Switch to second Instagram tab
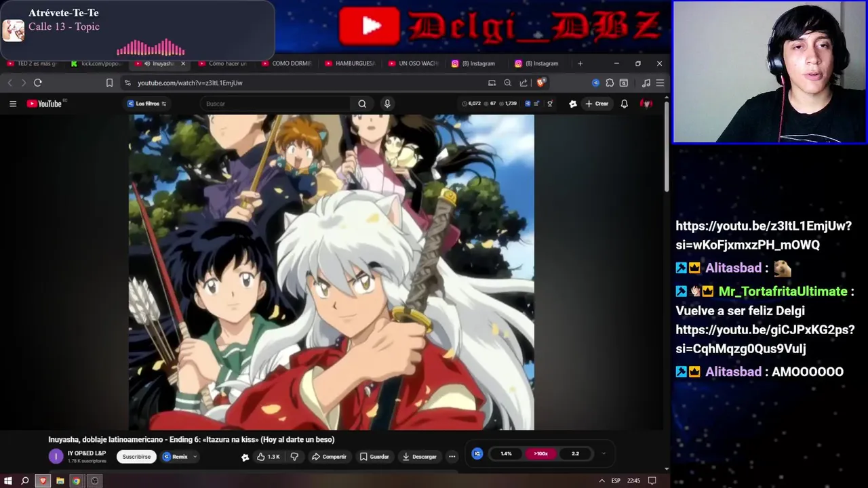868x488 pixels. click(x=541, y=63)
